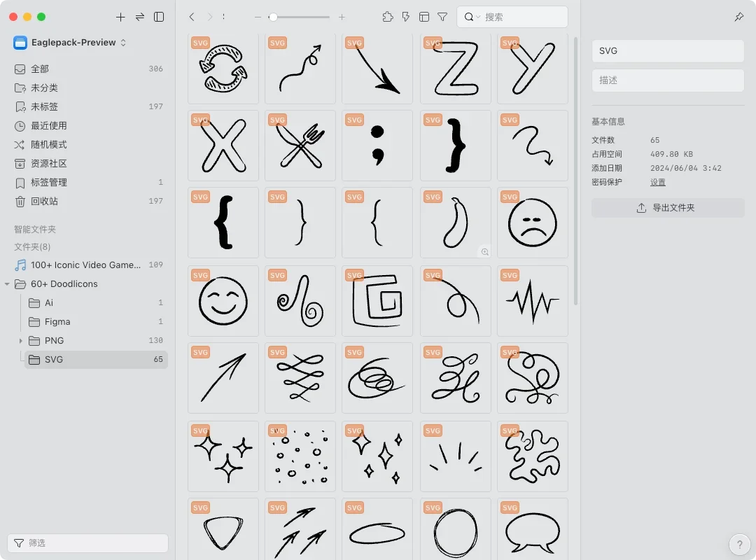This screenshot has height=560, width=756.
Task: Open the Eaglepack-Preview library dropdown
Action: tap(70, 43)
